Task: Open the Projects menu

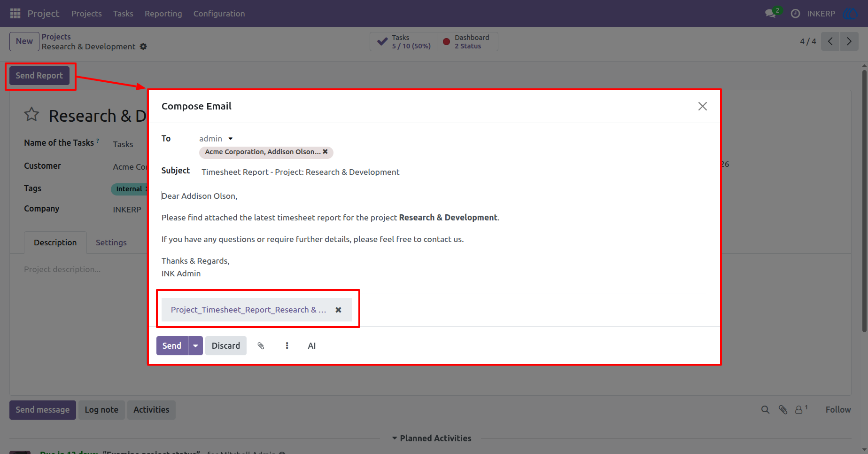Action: click(86, 14)
